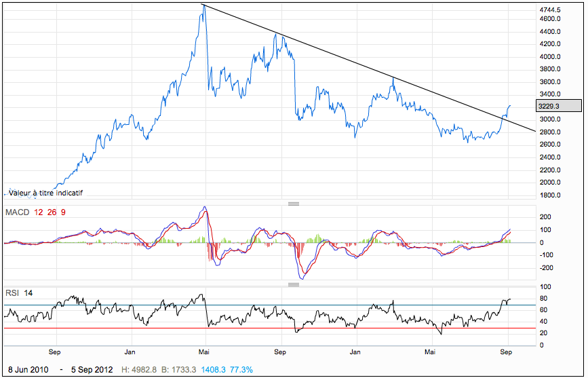The image size is (588, 378).
Task: Click the 3800.0 price axis label
Action: tap(550, 69)
